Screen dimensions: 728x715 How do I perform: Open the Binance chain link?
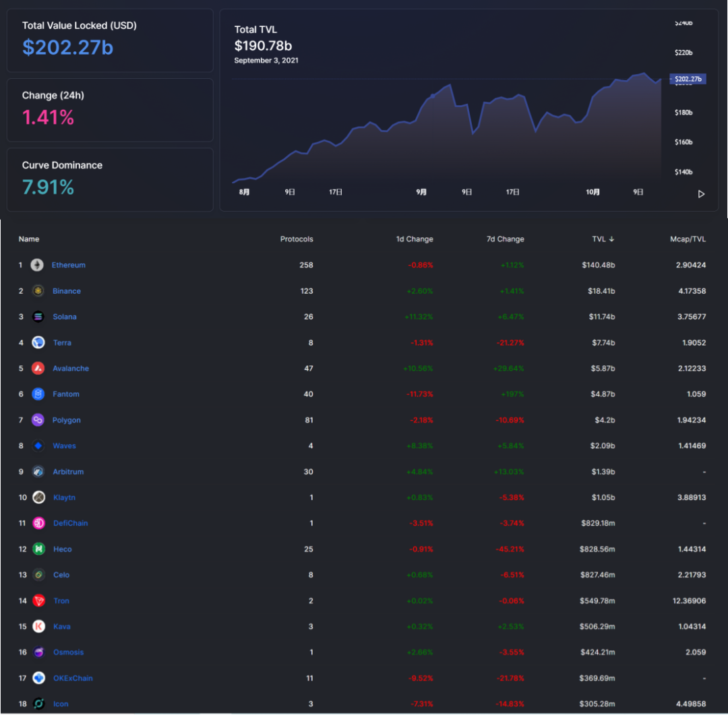(x=67, y=291)
